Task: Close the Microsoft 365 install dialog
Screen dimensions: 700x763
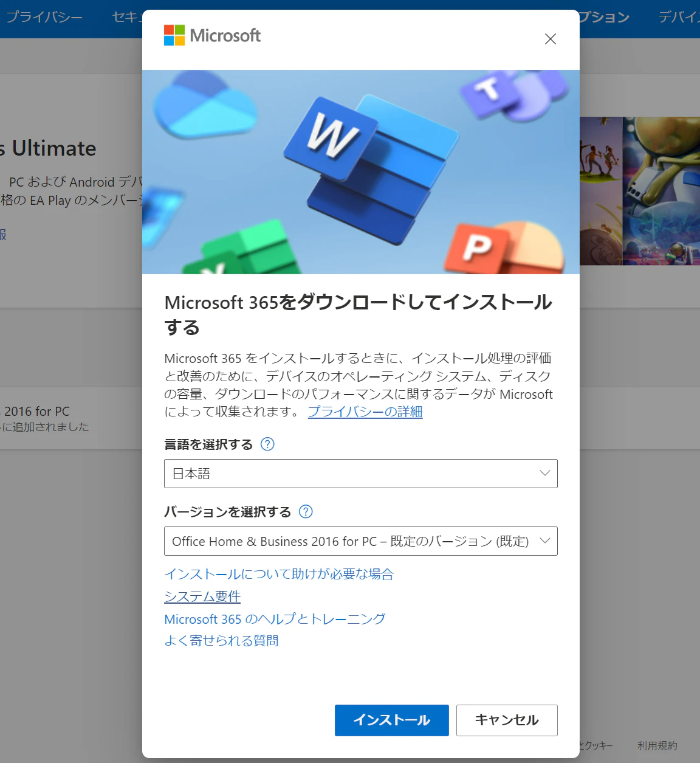Action: [550, 39]
